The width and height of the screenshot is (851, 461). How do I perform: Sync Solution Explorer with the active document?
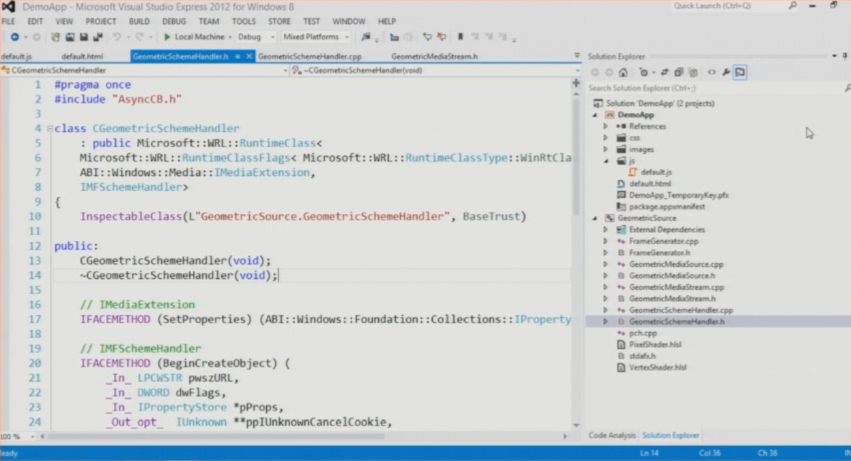[664, 72]
